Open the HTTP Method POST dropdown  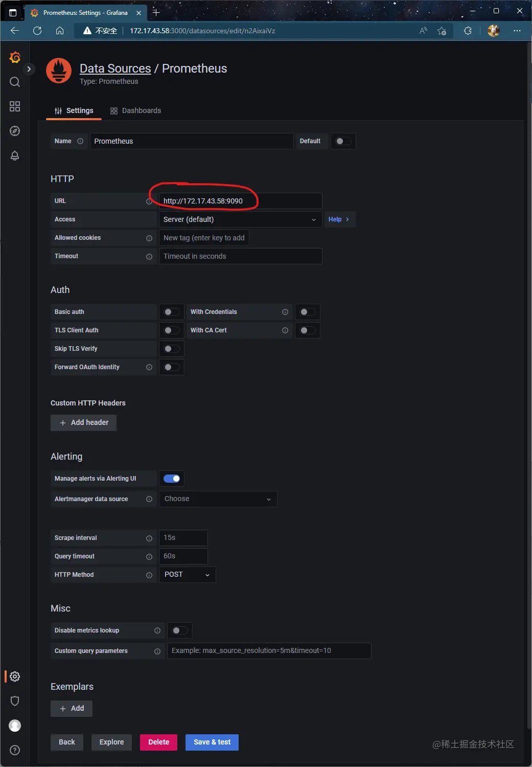pyautogui.click(x=187, y=575)
